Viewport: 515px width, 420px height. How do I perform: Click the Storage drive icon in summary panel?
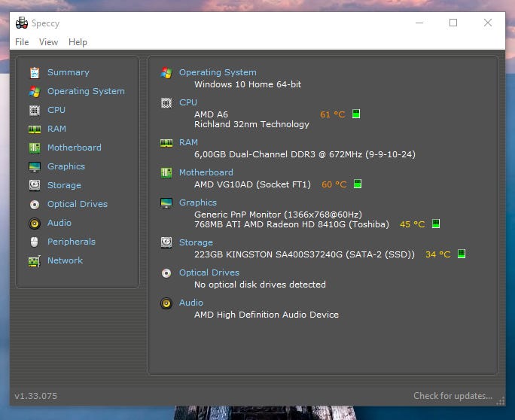click(x=166, y=242)
